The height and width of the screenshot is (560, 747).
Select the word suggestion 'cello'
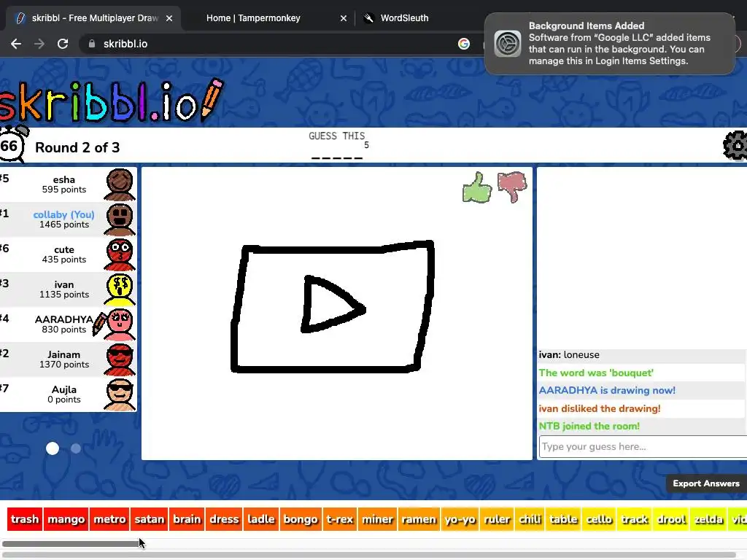pyautogui.click(x=599, y=519)
